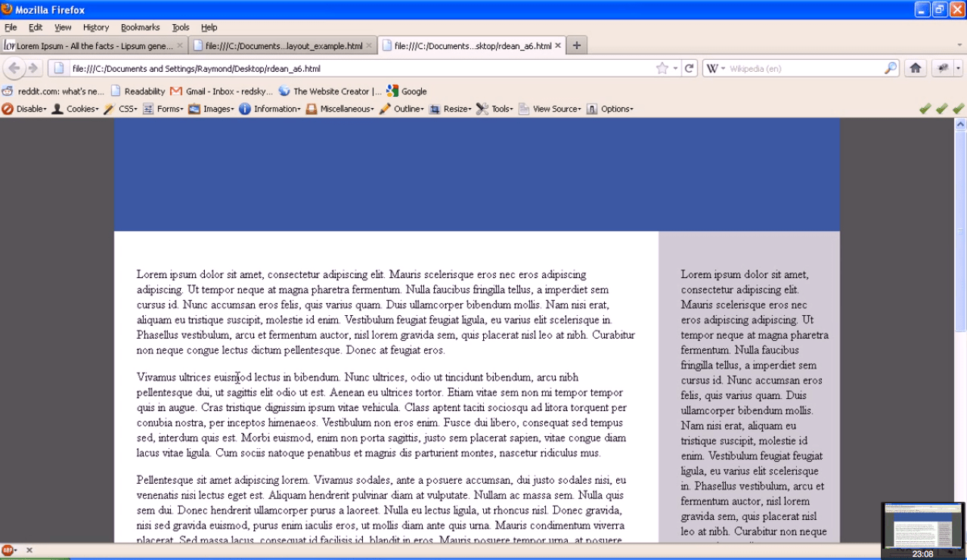
Task: Toggle the CSS validation check icon
Action: coord(941,108)
